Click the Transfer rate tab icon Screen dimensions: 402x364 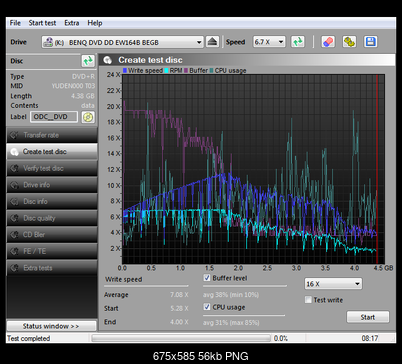(x=14, y=135)
